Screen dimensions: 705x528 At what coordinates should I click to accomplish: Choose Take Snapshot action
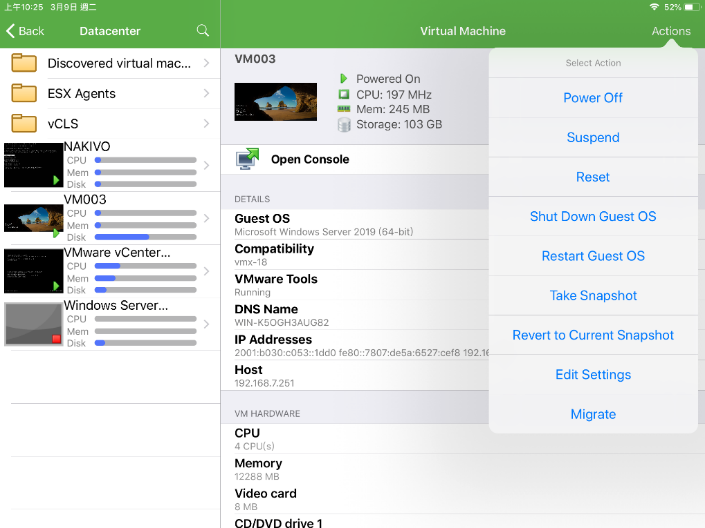(593, 295)
